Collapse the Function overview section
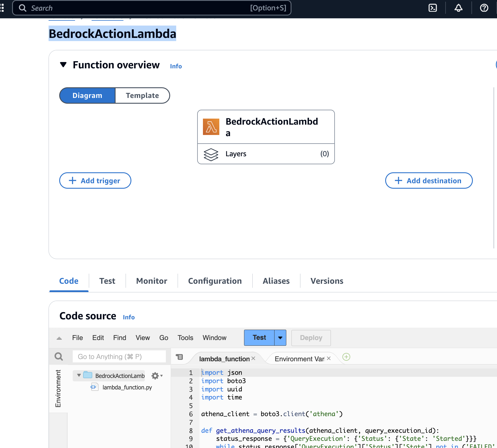This screenshot has height=448, width=497. click(x=63, y=65)
